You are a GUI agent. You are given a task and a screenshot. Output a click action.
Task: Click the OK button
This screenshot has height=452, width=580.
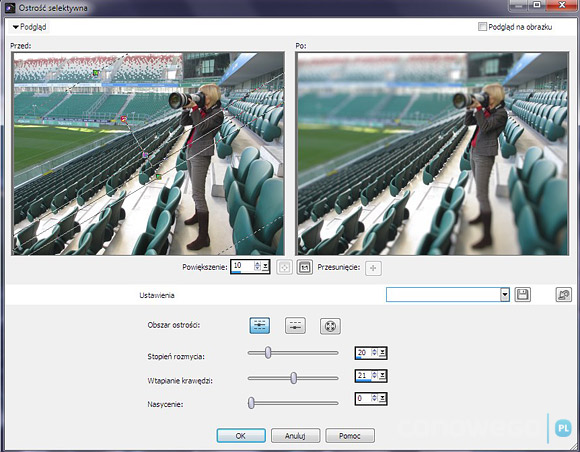point(241,436)
